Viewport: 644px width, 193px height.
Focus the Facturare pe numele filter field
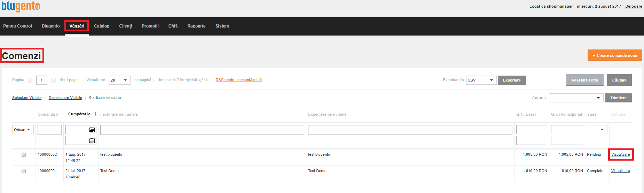(202, 130)
